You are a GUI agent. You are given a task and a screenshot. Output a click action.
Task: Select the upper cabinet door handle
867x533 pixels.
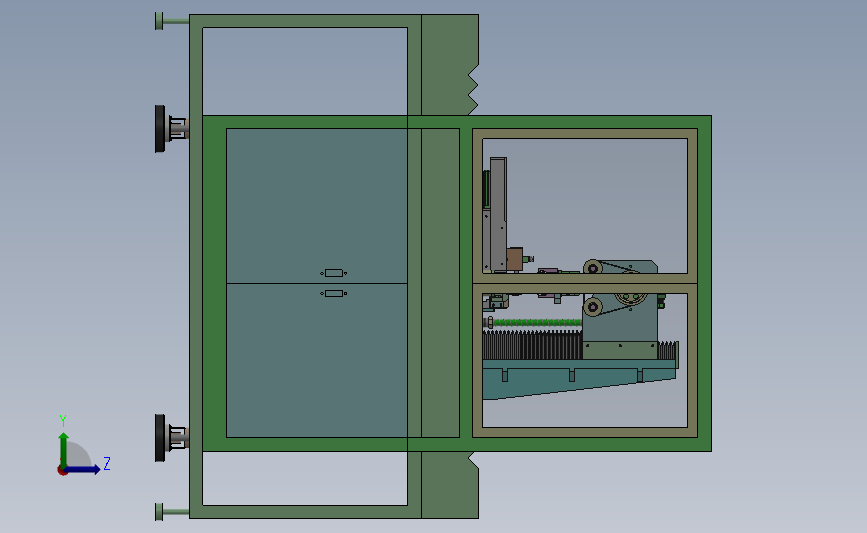[333, 273]
